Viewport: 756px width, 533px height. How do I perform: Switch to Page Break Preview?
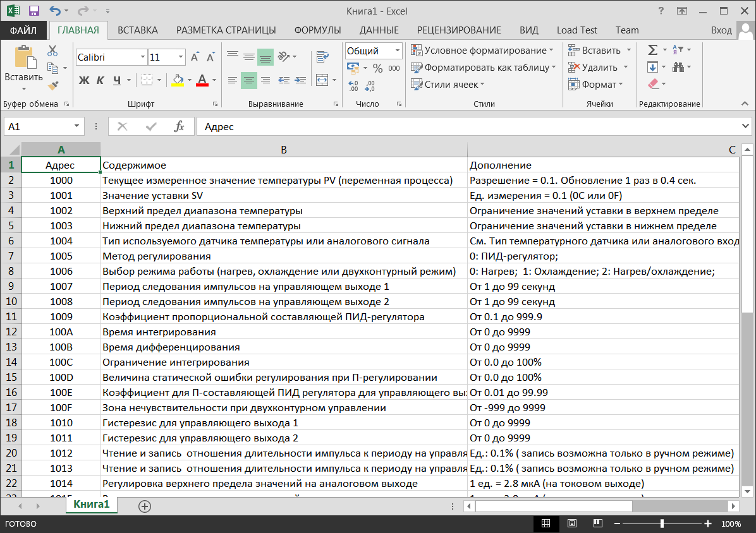[x=598, y=524]
